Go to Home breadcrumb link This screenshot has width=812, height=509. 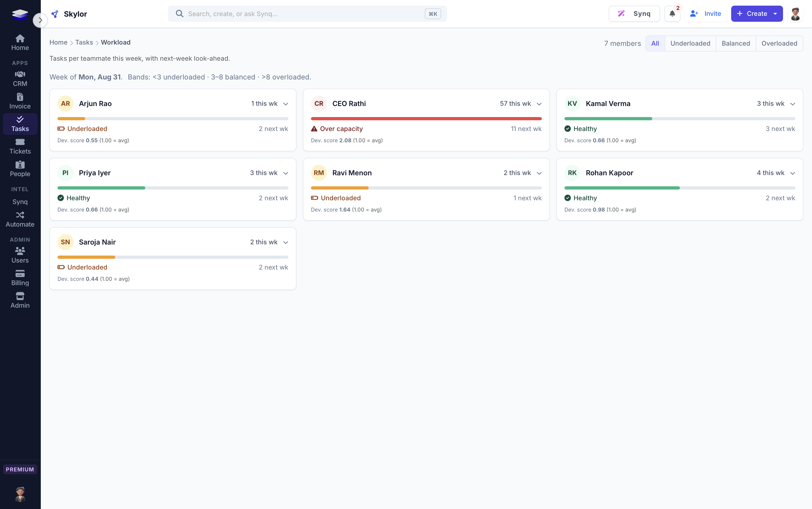pos(58,42)
